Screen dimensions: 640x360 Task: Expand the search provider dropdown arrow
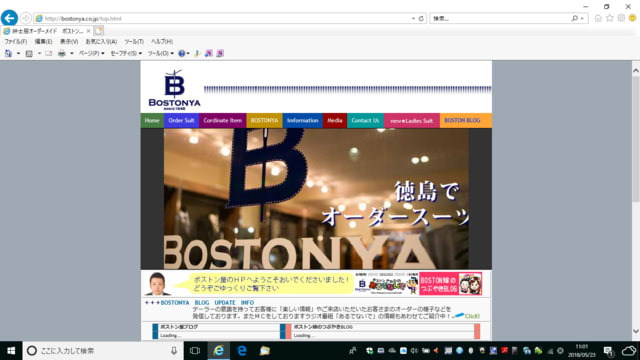pos(582,19)
